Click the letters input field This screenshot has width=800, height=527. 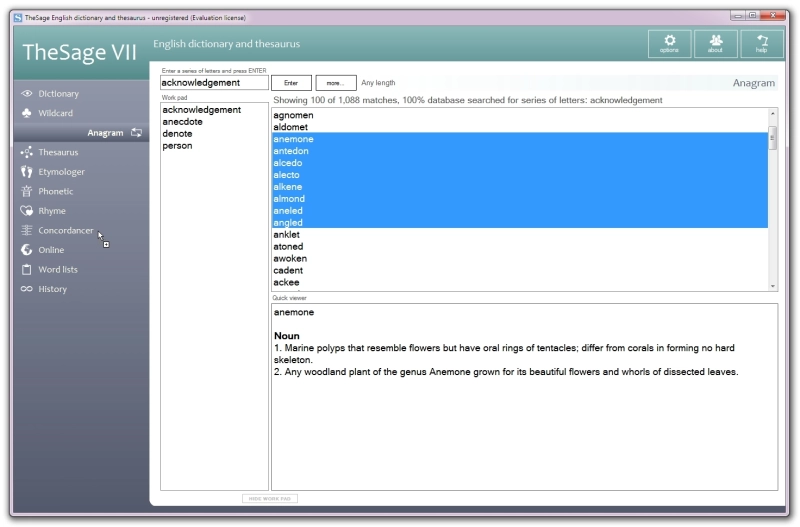point(214,83)
